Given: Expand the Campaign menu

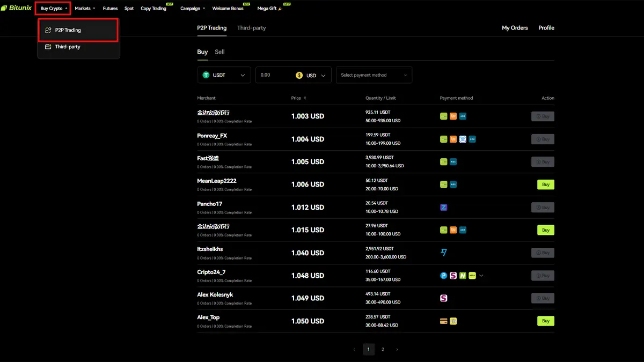Looking at the screenshot, I should 192,9.
